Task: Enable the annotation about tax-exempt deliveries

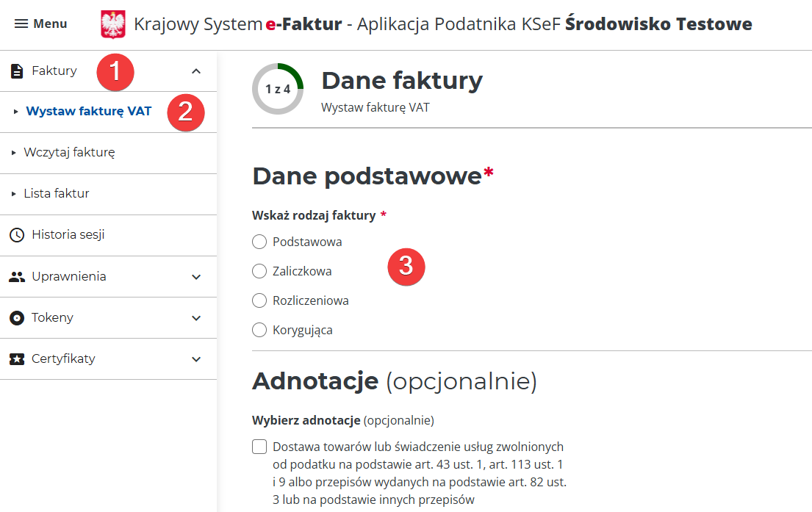Action: coord(259,446)
